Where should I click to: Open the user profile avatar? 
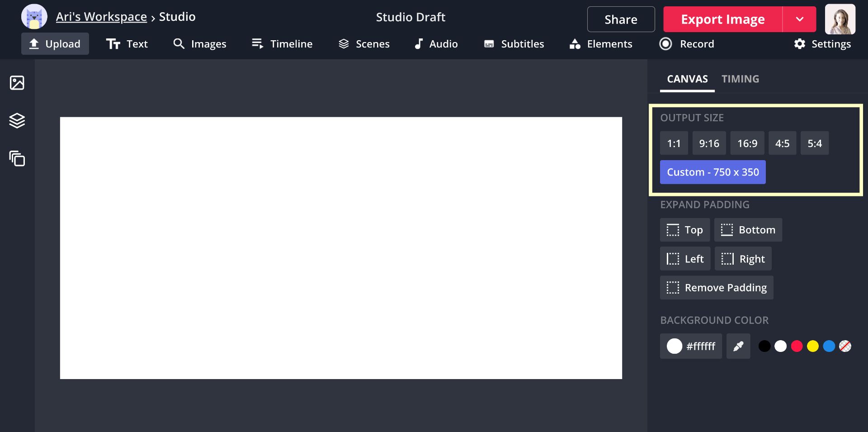click(840, 19)
